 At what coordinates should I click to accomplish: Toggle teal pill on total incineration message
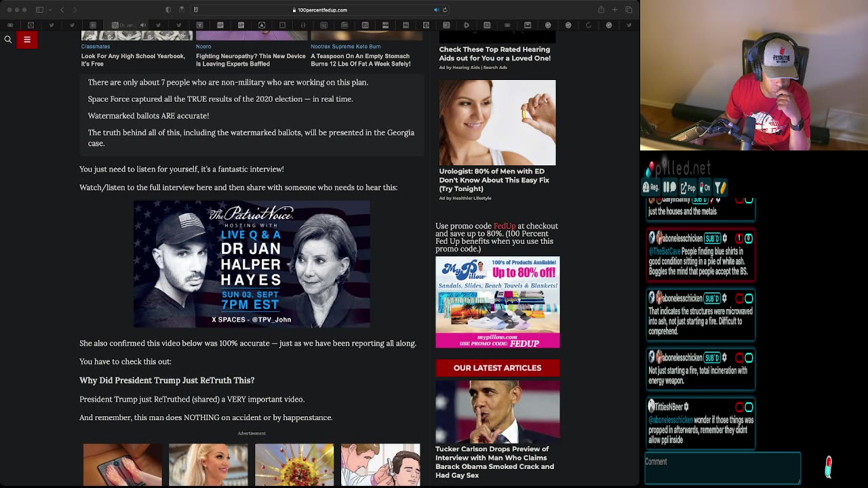pyautogui.click(x=749, y=358)
